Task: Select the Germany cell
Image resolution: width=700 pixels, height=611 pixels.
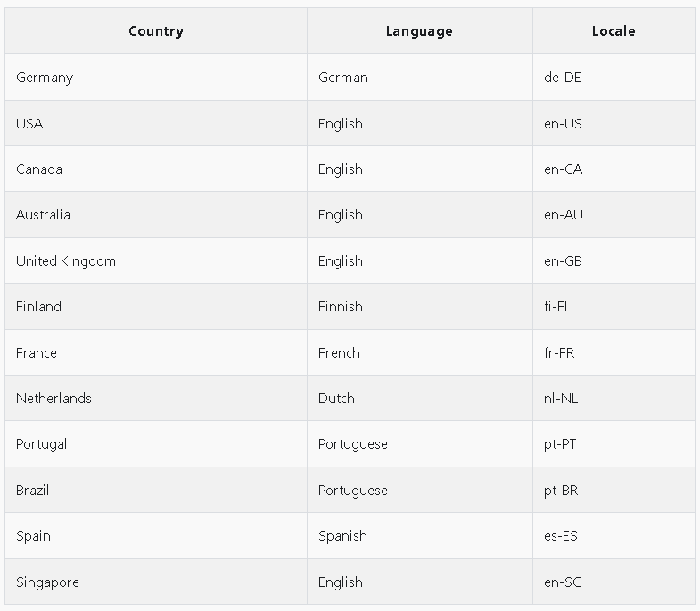Action: click(45, 78)
